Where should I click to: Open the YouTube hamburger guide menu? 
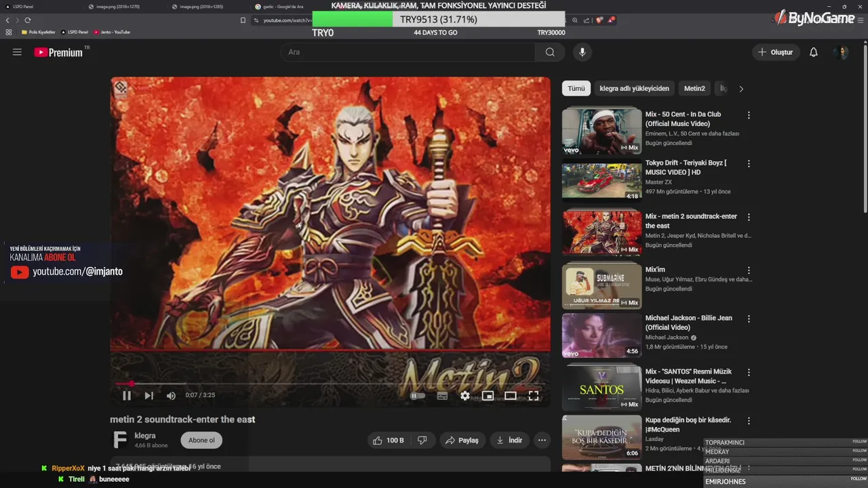point(17,52)
